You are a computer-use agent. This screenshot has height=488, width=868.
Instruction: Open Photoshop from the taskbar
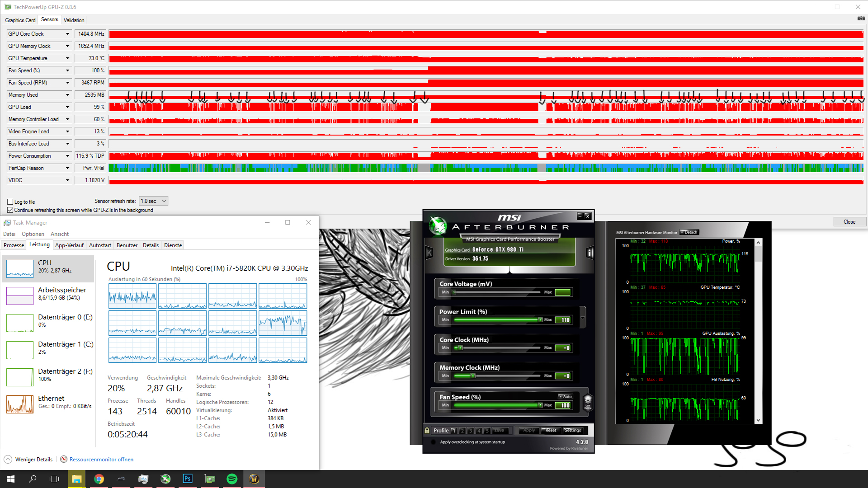(188, 479)
